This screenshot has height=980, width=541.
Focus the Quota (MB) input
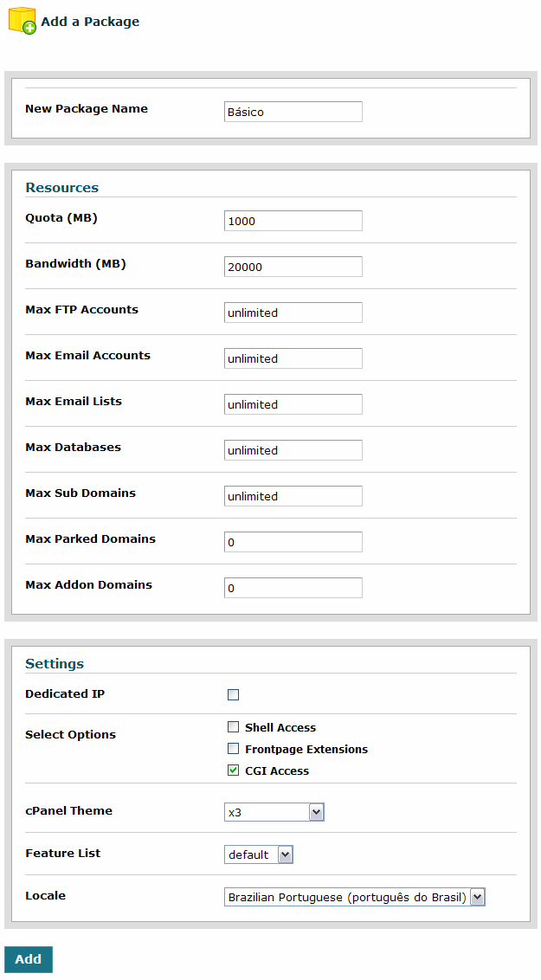click(x=293, y=221)
